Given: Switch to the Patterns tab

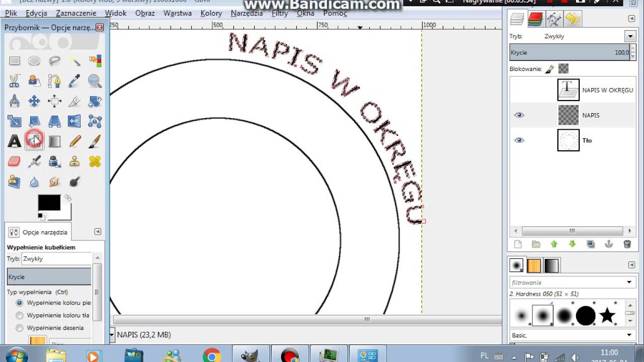Looking at the screenshot, I should click(x=534, y=265).
